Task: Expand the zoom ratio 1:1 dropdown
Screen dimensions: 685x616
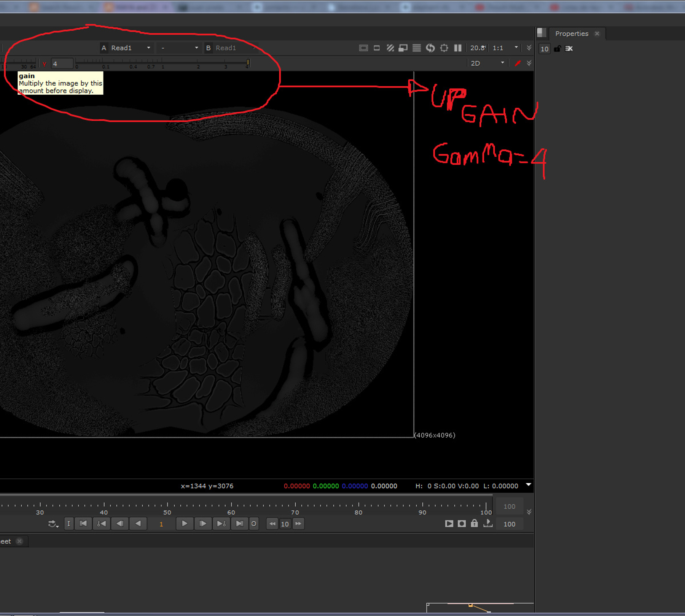Action: click(516, 48)
